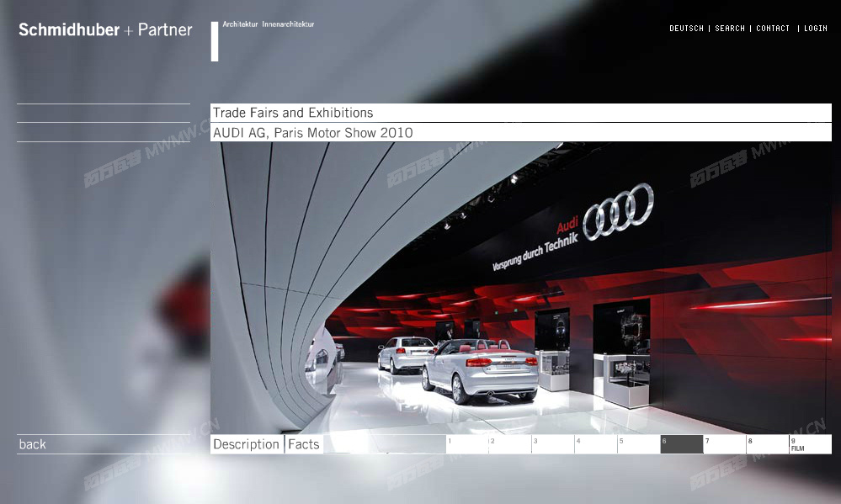Play the 9 FILM entry

(810, 444)
